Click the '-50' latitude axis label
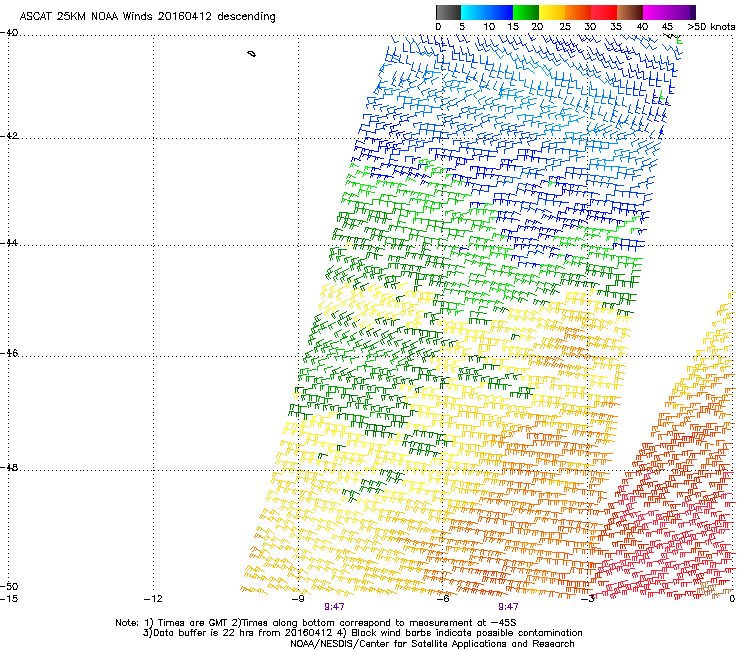Screen dimensions: 740x650 point(9,587)
